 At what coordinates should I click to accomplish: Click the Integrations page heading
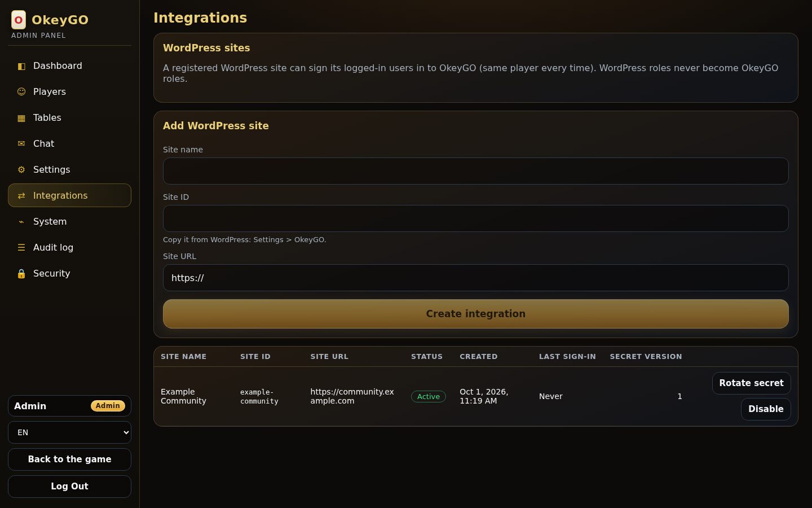200,18
